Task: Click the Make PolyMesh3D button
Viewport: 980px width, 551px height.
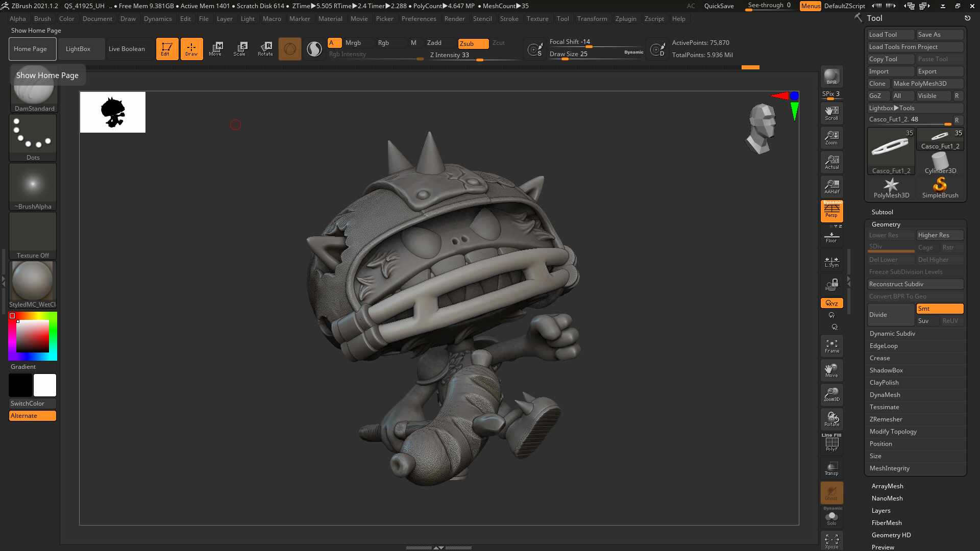Action: pyautogui.click(x=920, y=84)
